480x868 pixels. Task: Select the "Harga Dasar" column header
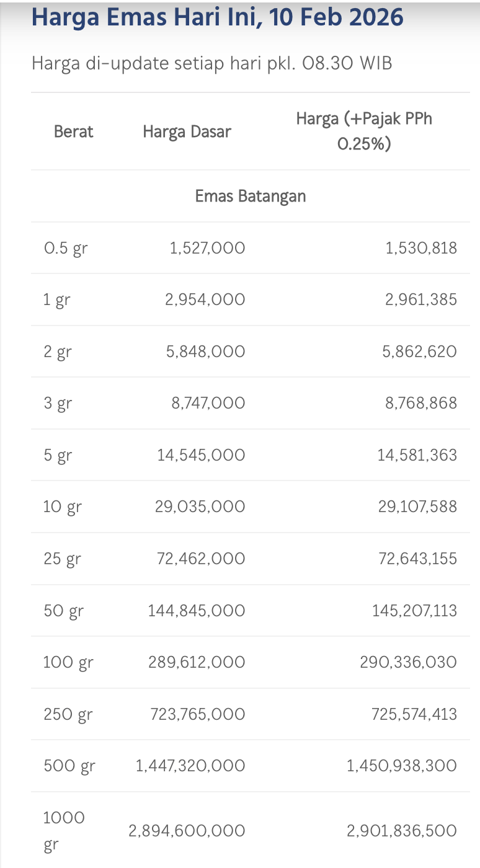(187, 131)
